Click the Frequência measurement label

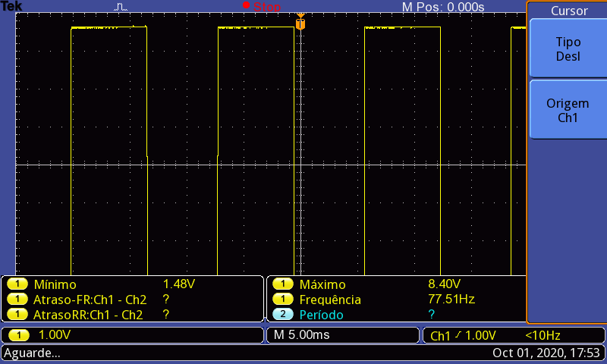330,300
